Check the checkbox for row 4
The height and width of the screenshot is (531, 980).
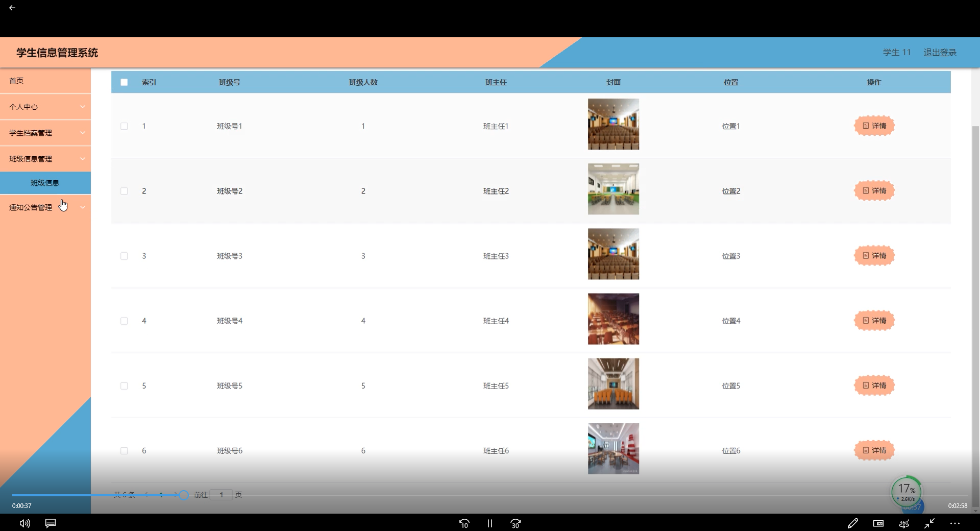coord(124,321)
